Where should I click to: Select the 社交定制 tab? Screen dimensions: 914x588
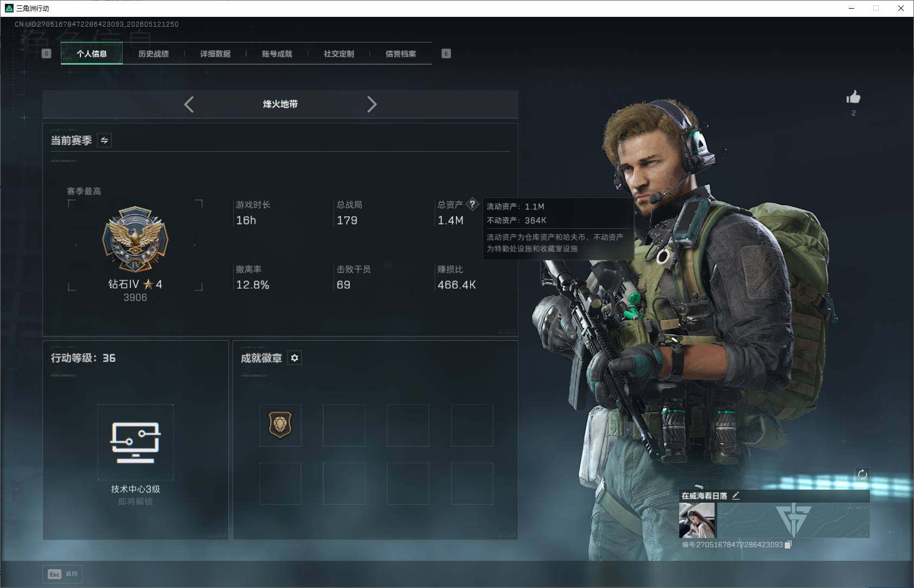(x=339, y=54)
